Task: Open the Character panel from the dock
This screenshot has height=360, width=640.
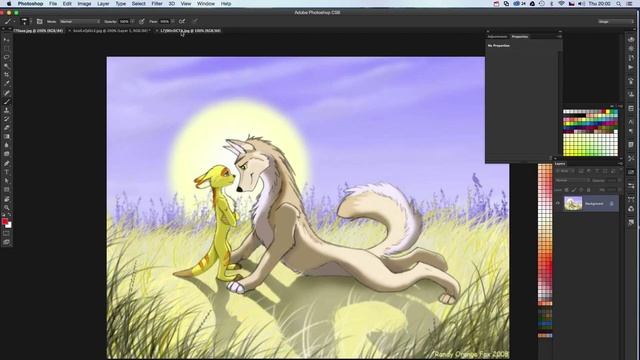Action: coord(631,122)
